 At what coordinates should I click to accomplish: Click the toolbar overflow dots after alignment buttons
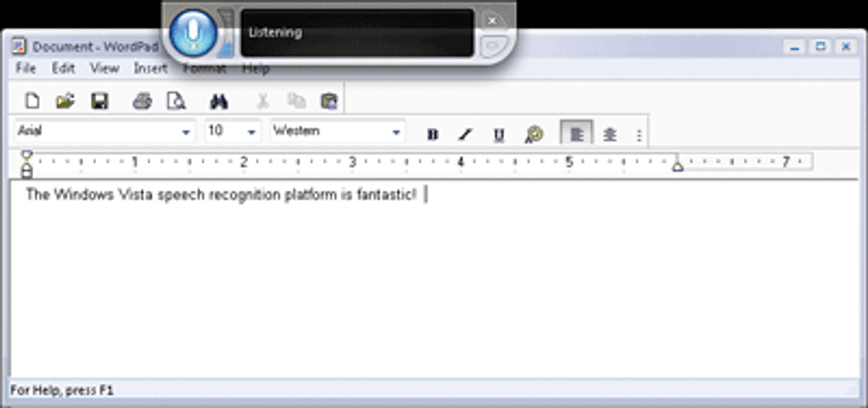(x=639, y=135)
